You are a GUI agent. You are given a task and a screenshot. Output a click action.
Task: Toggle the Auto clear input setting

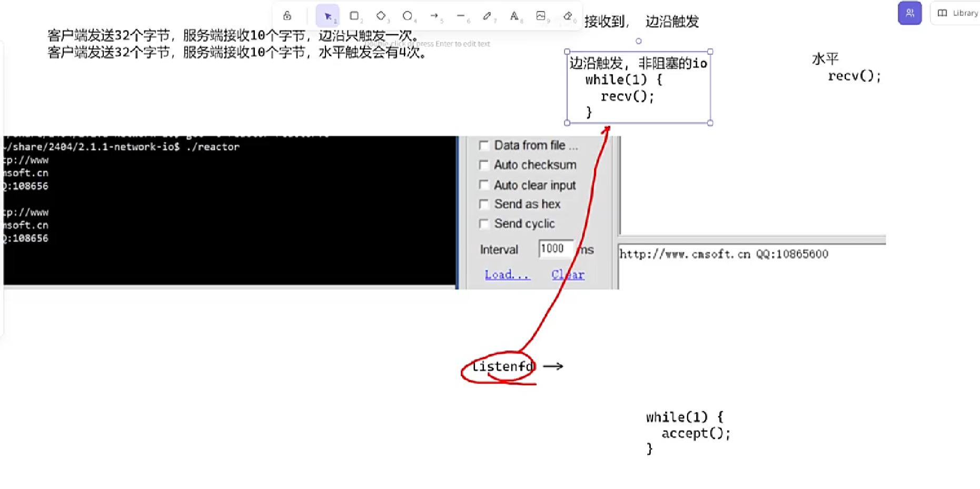pos(484,184)
